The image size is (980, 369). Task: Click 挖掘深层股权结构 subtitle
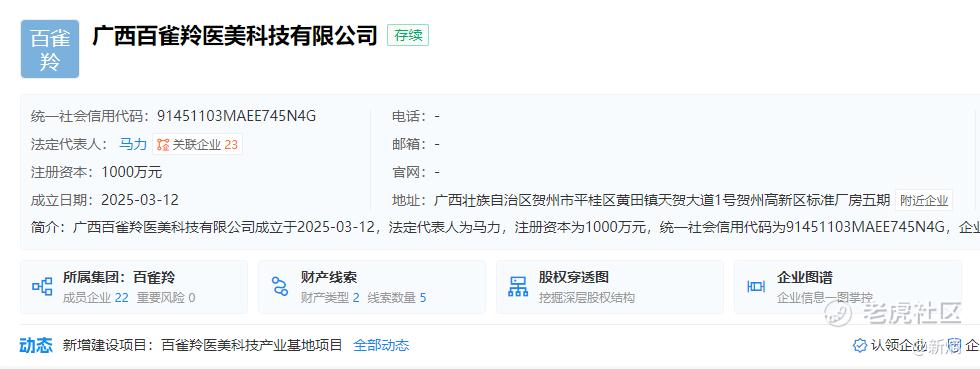click(x=587, y=298)
